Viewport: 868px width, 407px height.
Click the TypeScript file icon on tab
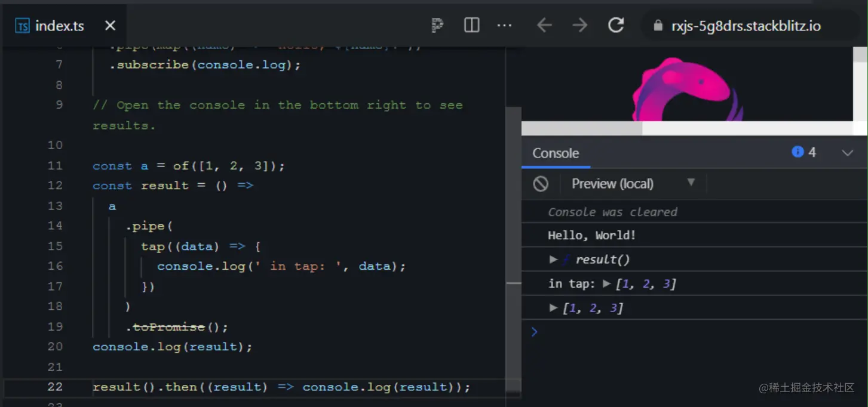pyautogui.click(x=23, y=26)
